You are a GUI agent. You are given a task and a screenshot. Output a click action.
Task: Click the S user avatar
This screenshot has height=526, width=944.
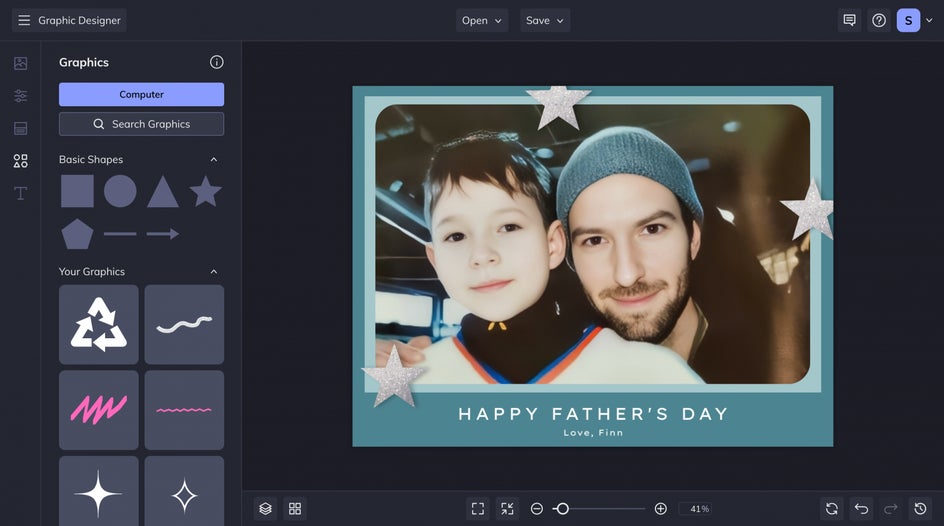(x=908, y=20)
